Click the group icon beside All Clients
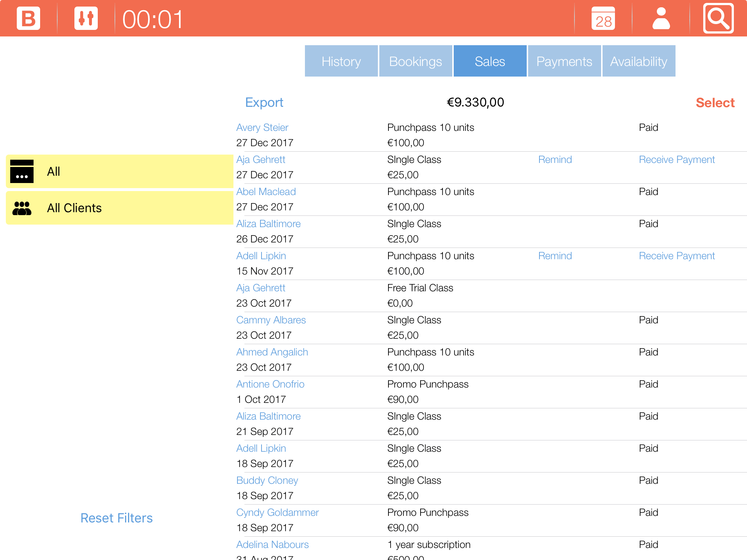The width and height of the screenshot is (747, 560). tap(22, 208)
